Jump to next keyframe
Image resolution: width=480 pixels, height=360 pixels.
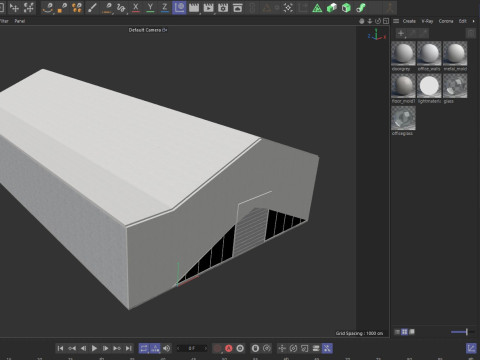(117, 348)
